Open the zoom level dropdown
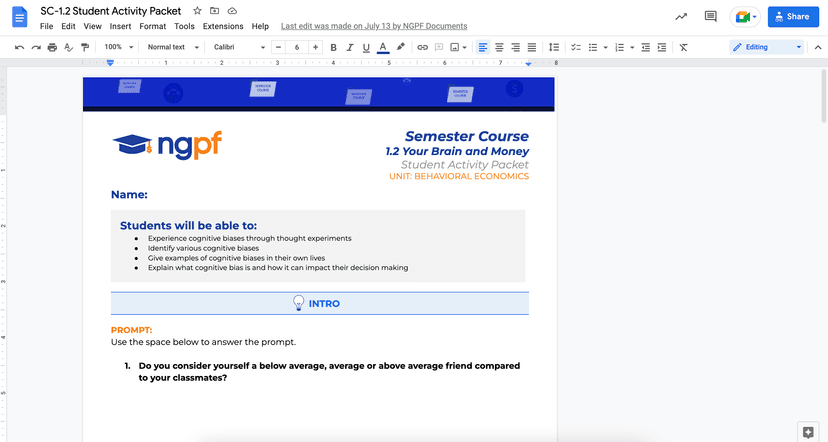Image resolution: width=828 pixels, height=442 pixels. point(117,47)
